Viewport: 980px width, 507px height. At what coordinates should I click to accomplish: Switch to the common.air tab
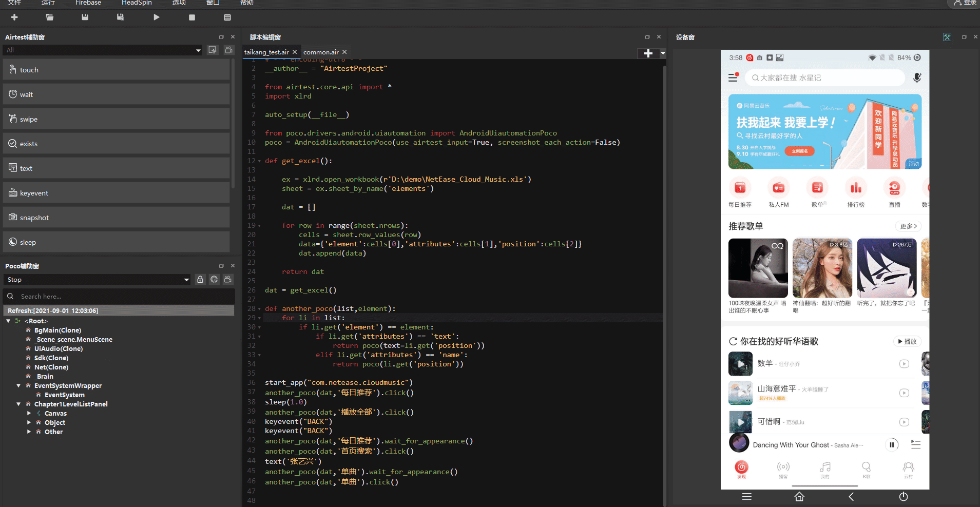(x=321, y=52)
